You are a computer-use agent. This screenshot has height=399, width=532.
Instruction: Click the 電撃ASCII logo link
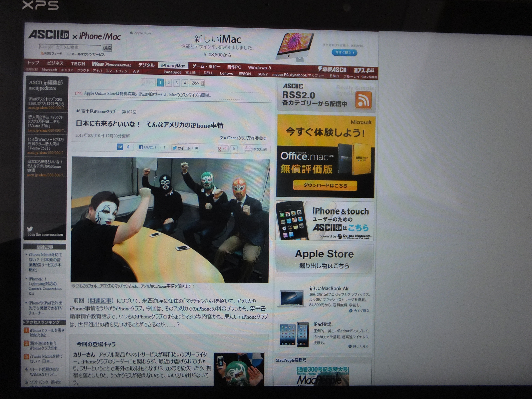[332, 69]
